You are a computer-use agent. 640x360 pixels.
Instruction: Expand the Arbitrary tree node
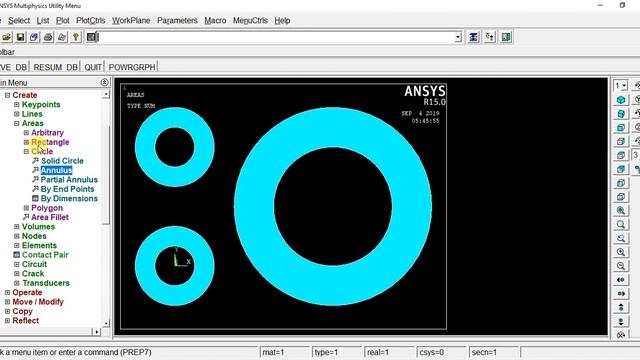[x=26, y=133]
